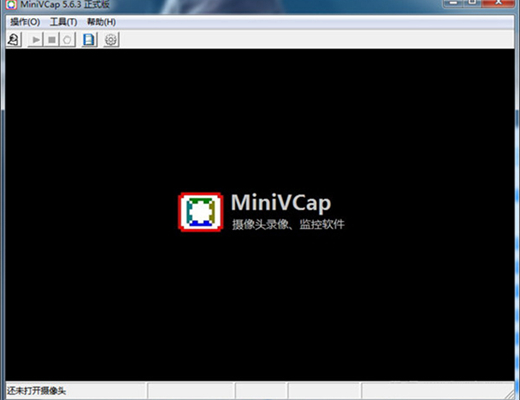The image size is (520, 400).
Task: Click the MiniVCap 5.6.3 正式版 window title
Action: click(65, 5)
